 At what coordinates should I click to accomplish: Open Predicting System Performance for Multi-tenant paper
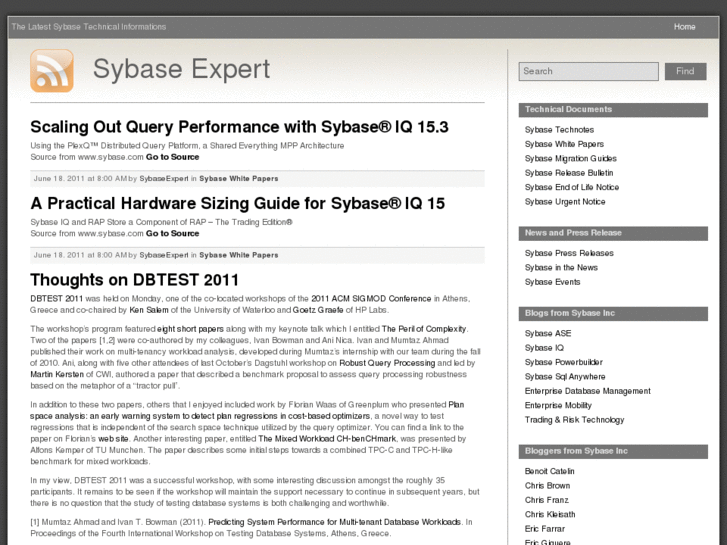pos(334,522)
